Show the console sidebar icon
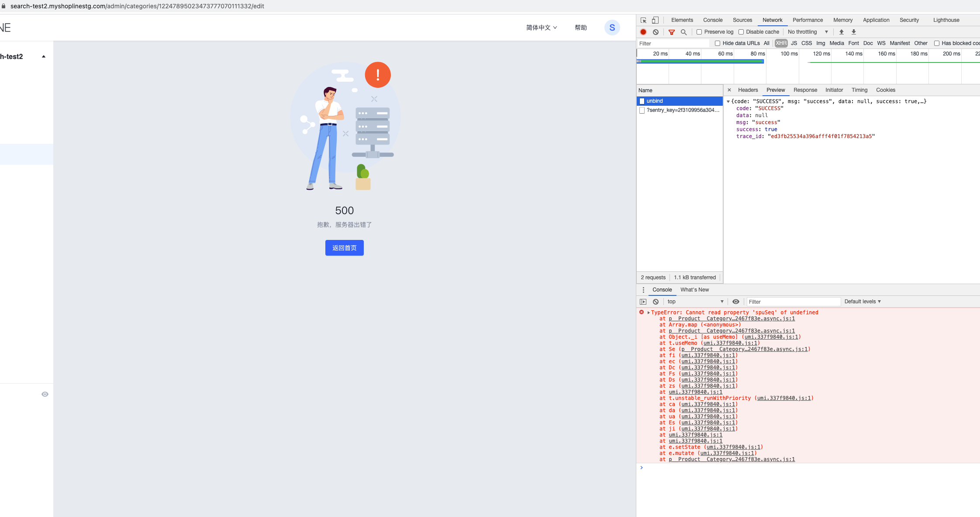This screenshot has width=980, height=517. click(x=643, y=302)
